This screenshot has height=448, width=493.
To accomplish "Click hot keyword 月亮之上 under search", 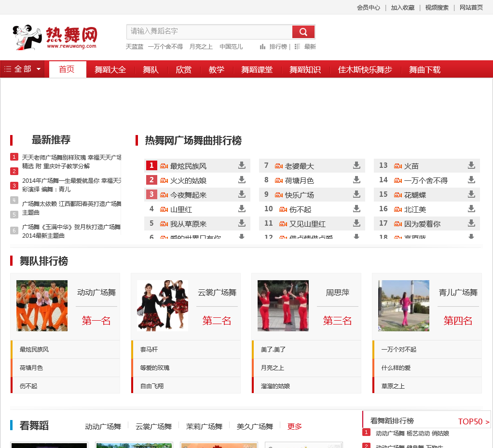I will coord(201,47).
